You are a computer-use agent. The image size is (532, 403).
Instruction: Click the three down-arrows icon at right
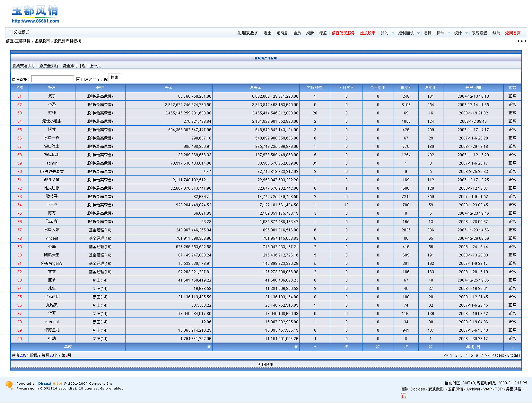[522, 41]
